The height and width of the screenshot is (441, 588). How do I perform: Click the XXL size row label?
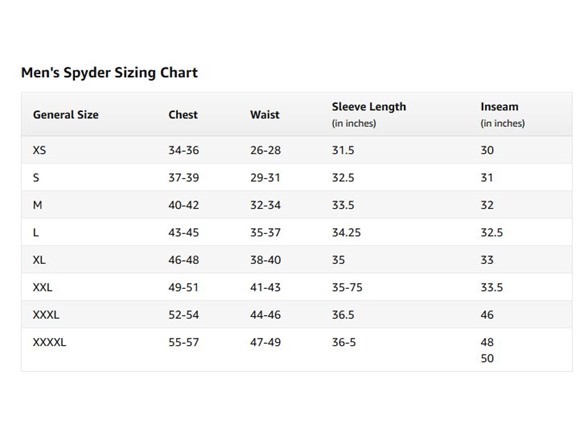pyautogui.click(x=42, y=287)
